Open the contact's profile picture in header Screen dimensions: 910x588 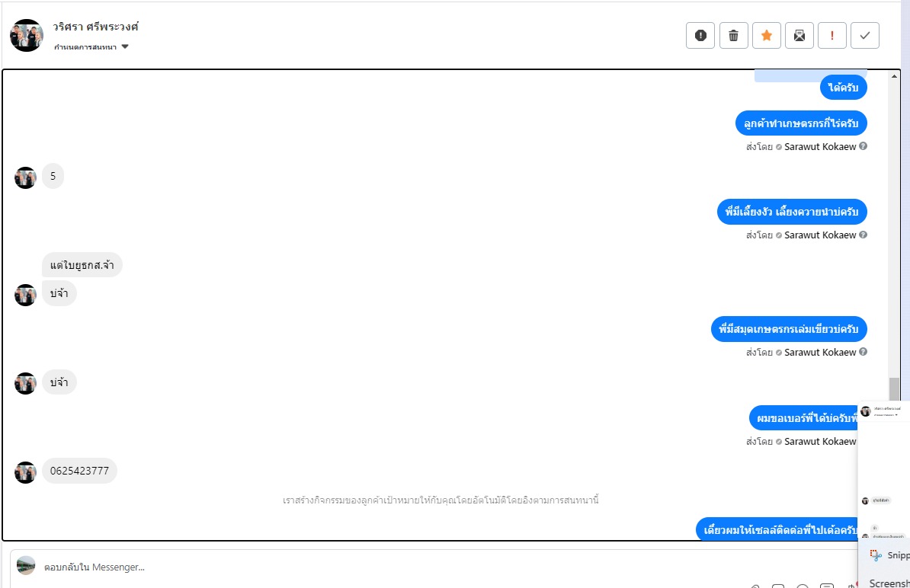(x=27, y=36)
